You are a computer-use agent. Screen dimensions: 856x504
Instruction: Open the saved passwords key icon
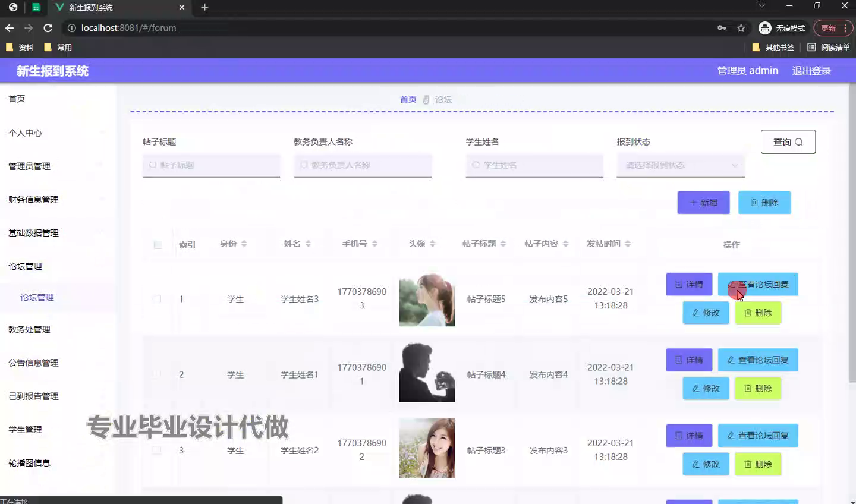[722, 28]
